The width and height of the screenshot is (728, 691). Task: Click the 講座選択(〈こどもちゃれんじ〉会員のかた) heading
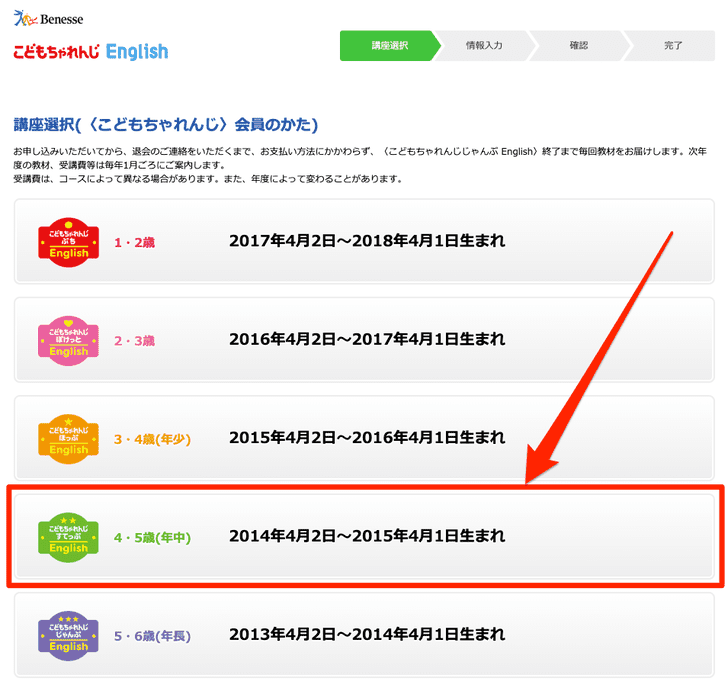coord(166,124)
